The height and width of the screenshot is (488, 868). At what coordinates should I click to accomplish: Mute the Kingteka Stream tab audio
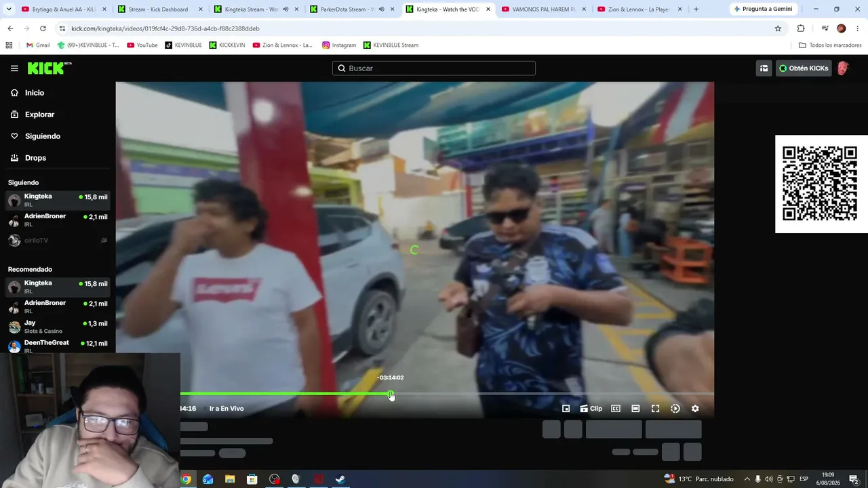tap(285, 9)
